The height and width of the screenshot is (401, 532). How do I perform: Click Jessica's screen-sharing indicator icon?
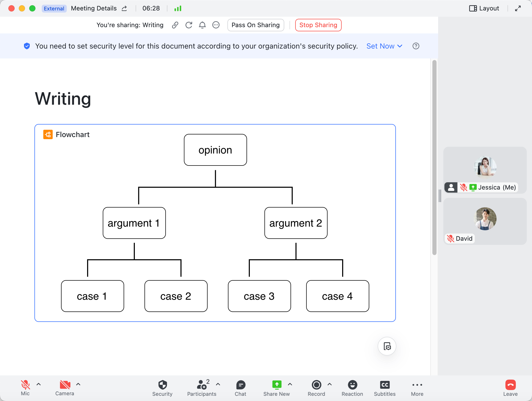click(473, 187)
